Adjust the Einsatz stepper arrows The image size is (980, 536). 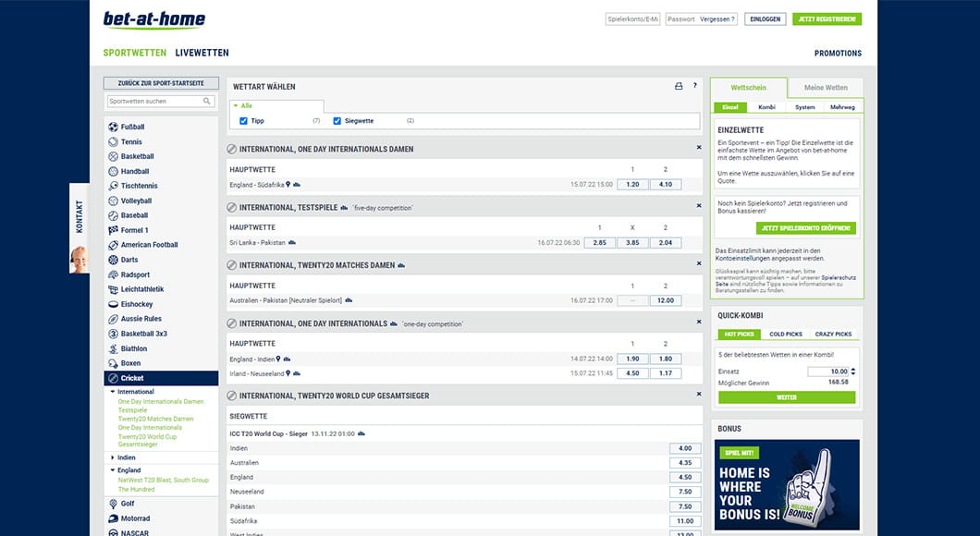click(853, 372)
